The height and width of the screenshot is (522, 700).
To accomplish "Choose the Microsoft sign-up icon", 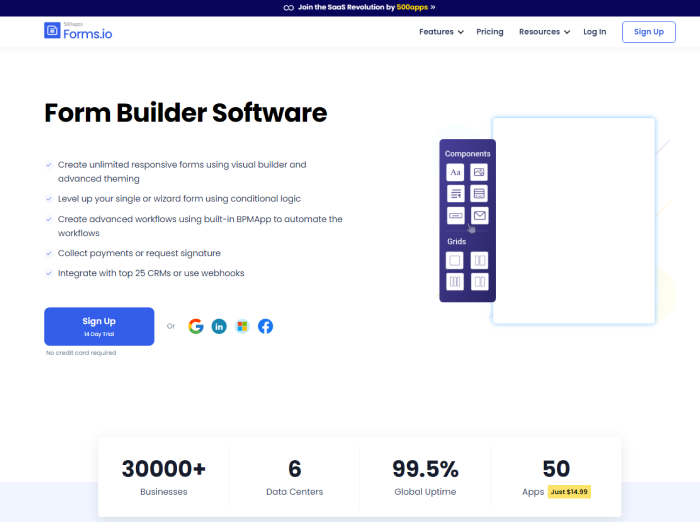I will [x=242, y=326].
